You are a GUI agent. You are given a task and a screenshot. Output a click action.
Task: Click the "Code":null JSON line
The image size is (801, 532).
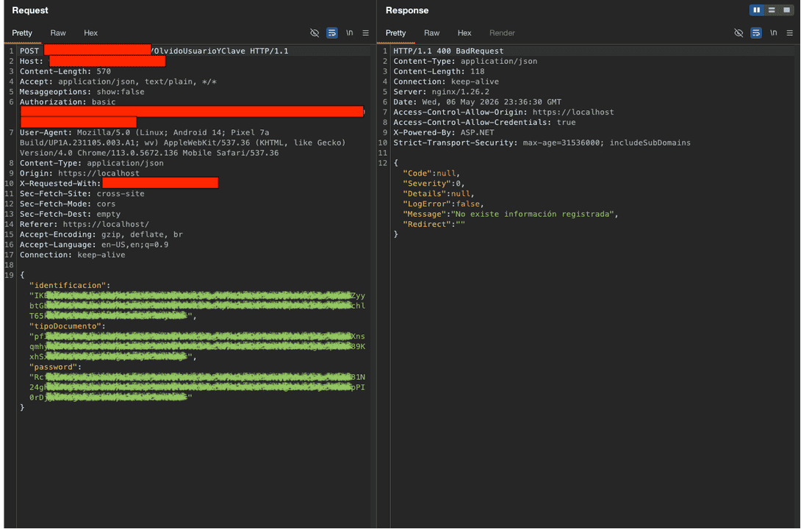(x=431, y=173)
